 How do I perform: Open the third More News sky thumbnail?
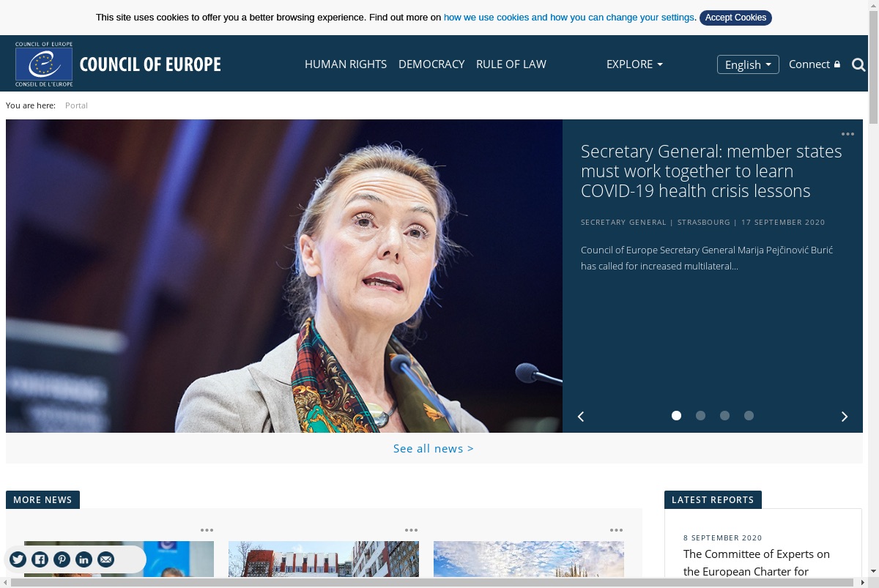(x=529, y=559)
